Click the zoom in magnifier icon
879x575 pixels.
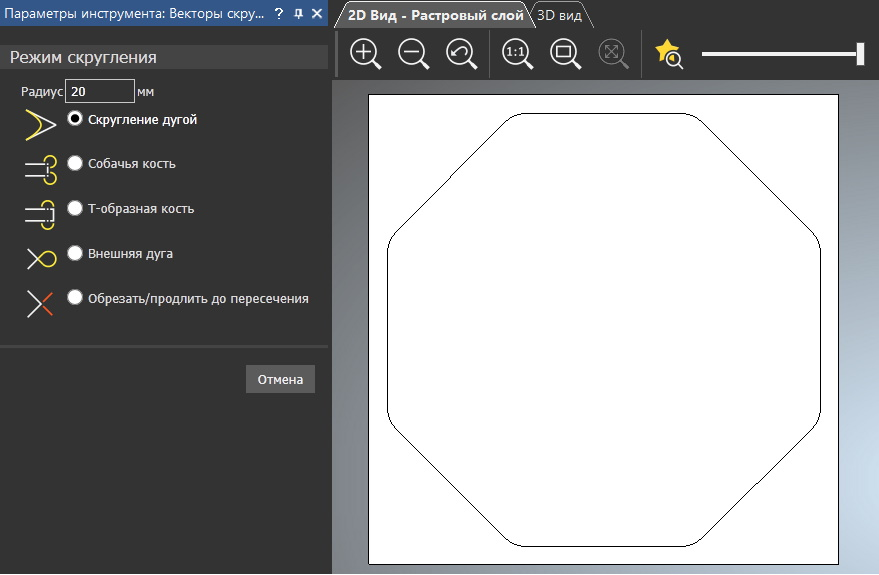(366, 54)
